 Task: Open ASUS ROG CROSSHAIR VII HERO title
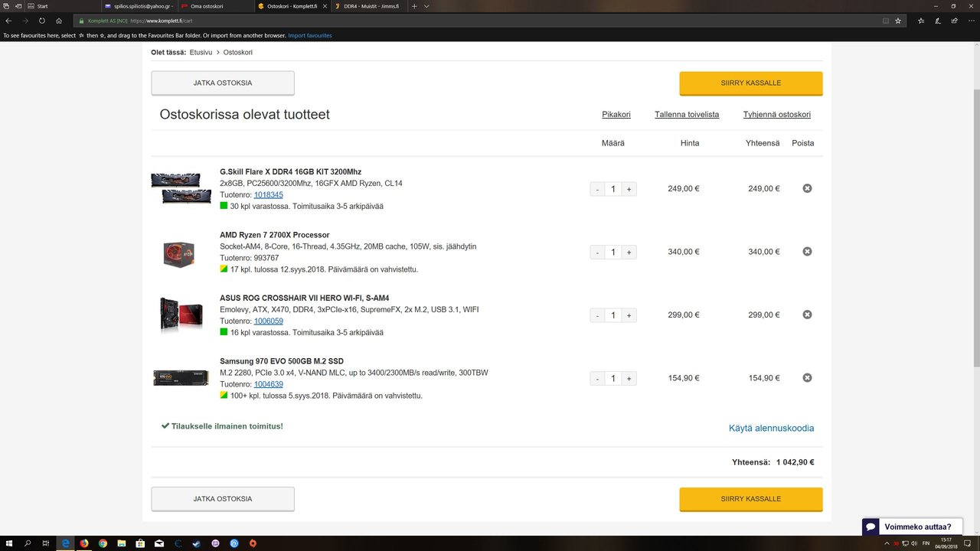(x=305, y=298)
